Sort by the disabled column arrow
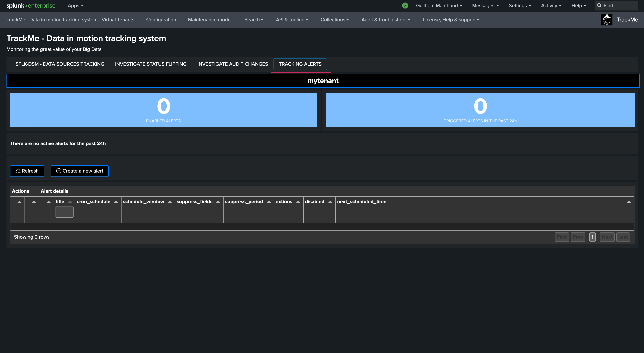644x353 pixels. (x=330, y=202)
